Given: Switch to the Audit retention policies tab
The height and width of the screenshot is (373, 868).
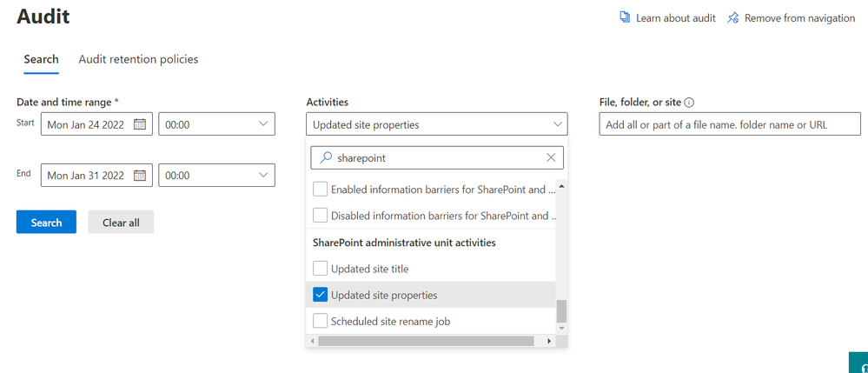Looking at the screenshot, I should pyautogui.click(x=138, y=59).
